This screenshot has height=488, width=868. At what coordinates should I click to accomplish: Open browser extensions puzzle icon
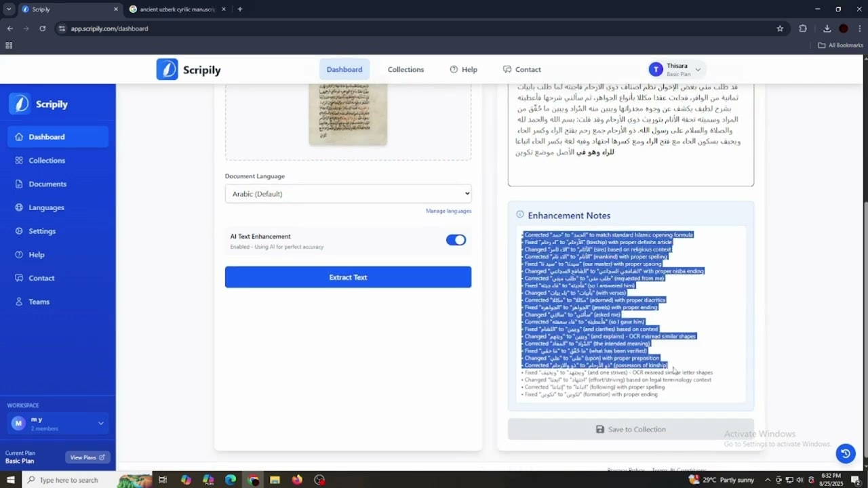(803, 28)
